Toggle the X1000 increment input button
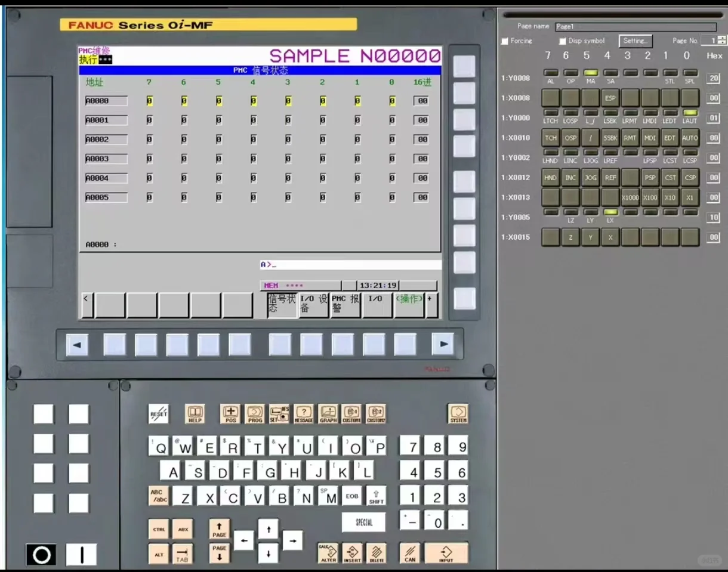This screenshot has height=572, width=728. pyautogui.click(x=630, y=197)
